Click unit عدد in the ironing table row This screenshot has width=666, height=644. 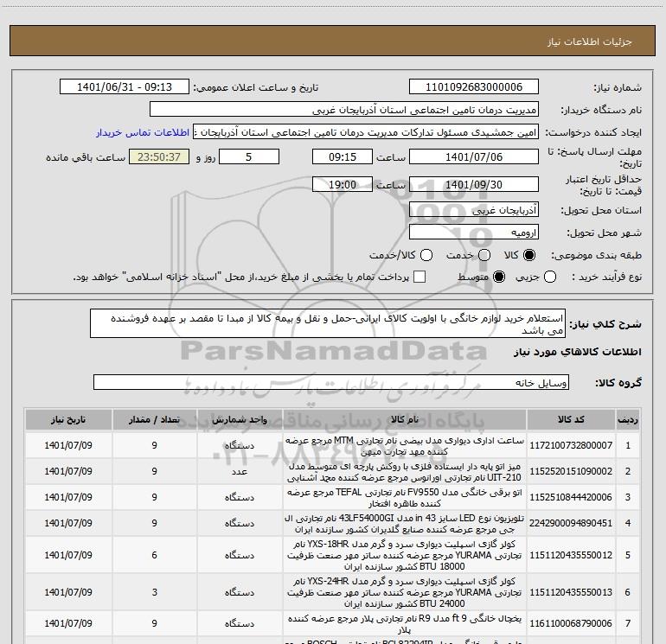point(240,472)
